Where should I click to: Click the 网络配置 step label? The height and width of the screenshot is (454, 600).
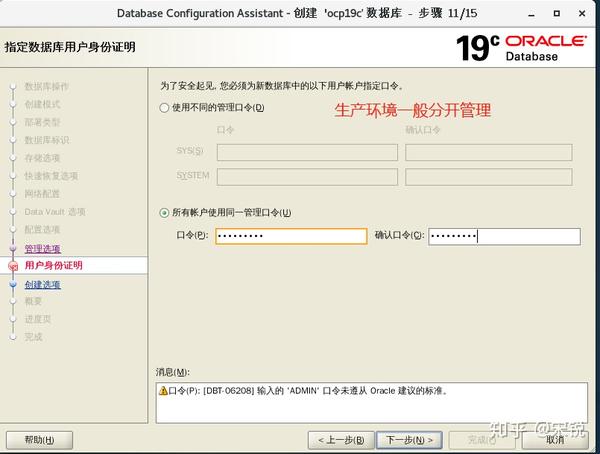coord(42,194)
